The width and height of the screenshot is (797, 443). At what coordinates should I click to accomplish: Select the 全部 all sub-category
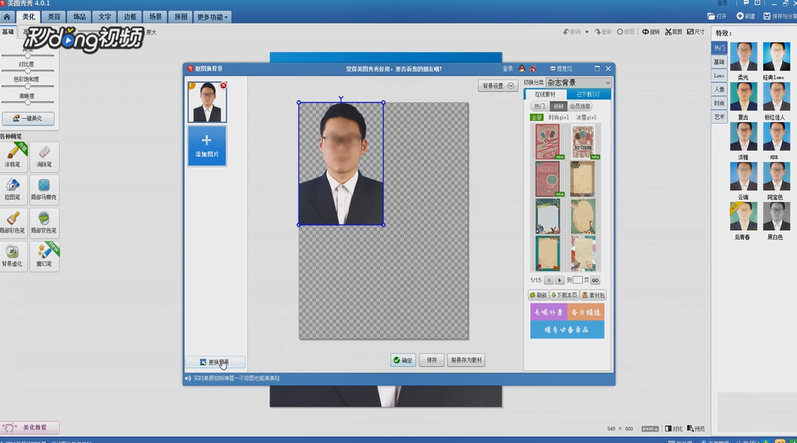tap(537, 117)
